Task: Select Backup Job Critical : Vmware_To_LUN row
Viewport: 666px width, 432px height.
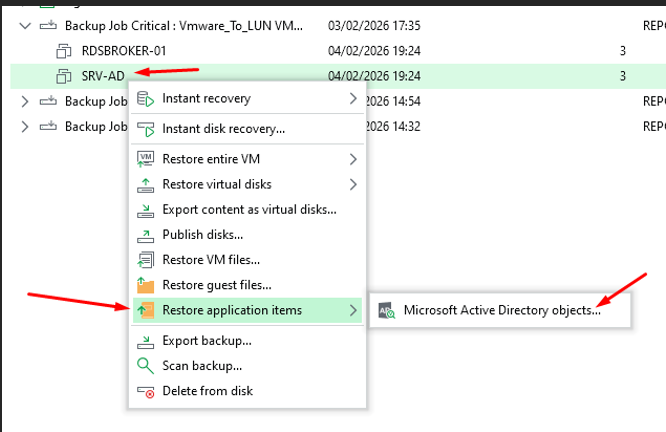Action: pos(338,26)
